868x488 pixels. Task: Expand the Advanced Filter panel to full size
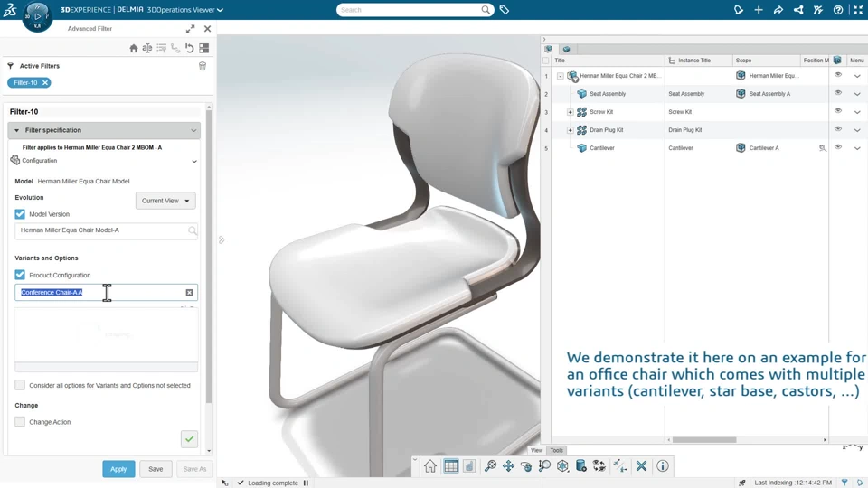[x=191, y=29]
